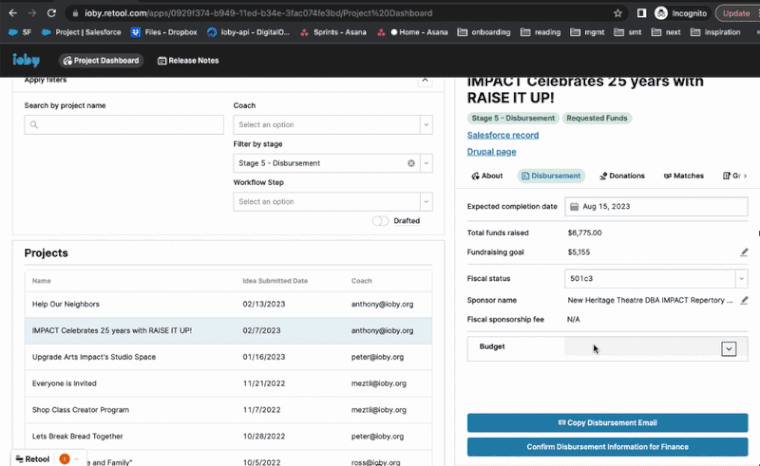
Task: Open the Fiscal status dropdown
Action: (656, 279)
